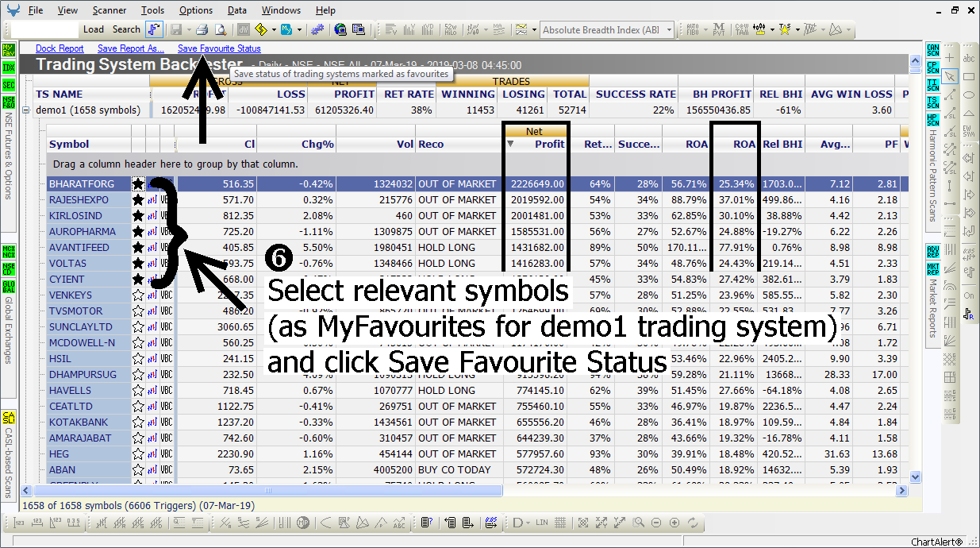Click the MP circle icon in bottom toolbar

(x=302, y=523)
